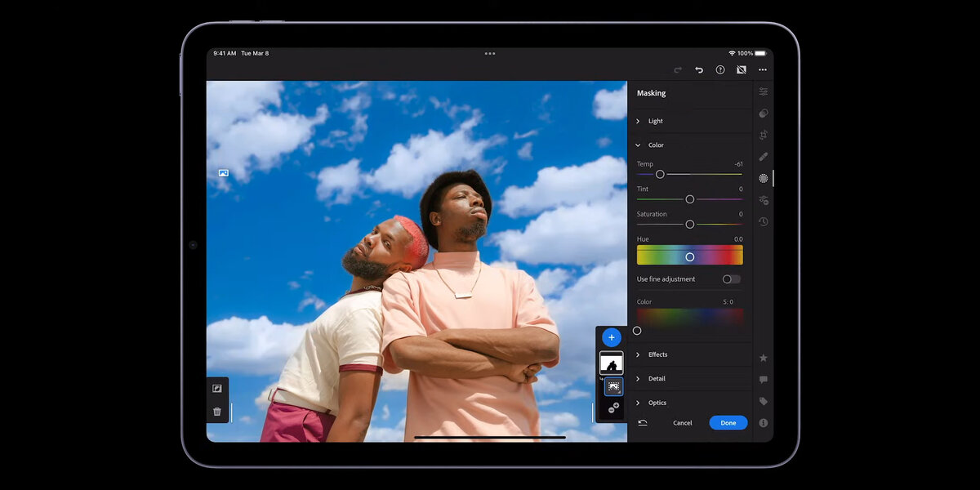The height and width of the screenshot is (490, 980).
Task: Select the sky mask component icon
Action: [613, 386]
